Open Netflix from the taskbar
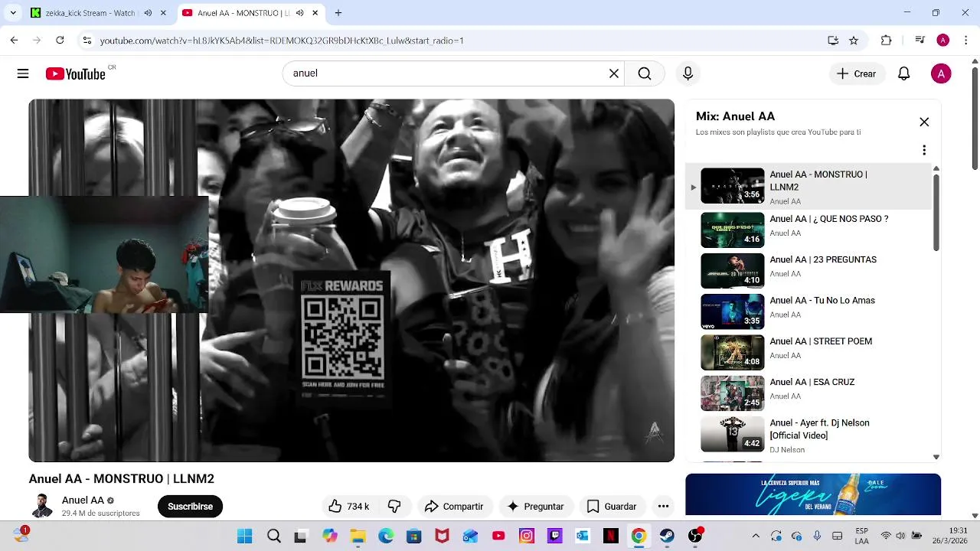This screenshot has height=551, width=980. click(x=611, y=536)
